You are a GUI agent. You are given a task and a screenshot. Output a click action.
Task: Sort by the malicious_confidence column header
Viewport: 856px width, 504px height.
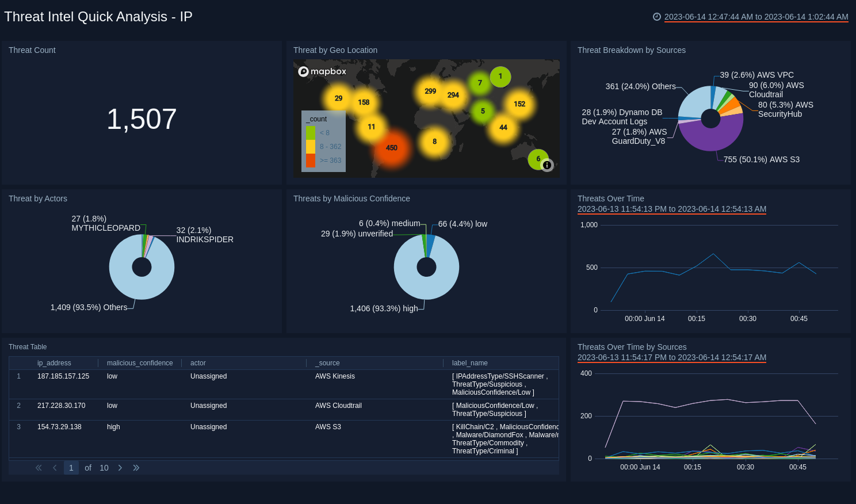click(140, 363)
